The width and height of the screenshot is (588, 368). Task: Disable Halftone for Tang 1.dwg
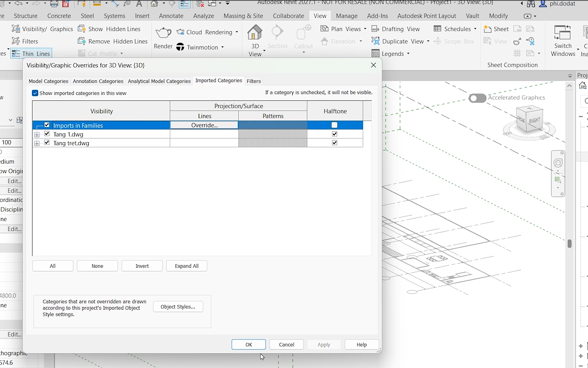[334, 134]
